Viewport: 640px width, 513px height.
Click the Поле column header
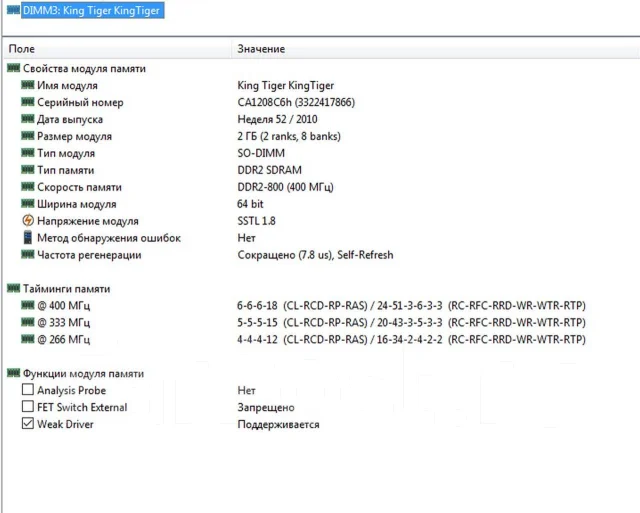(22, 49)
